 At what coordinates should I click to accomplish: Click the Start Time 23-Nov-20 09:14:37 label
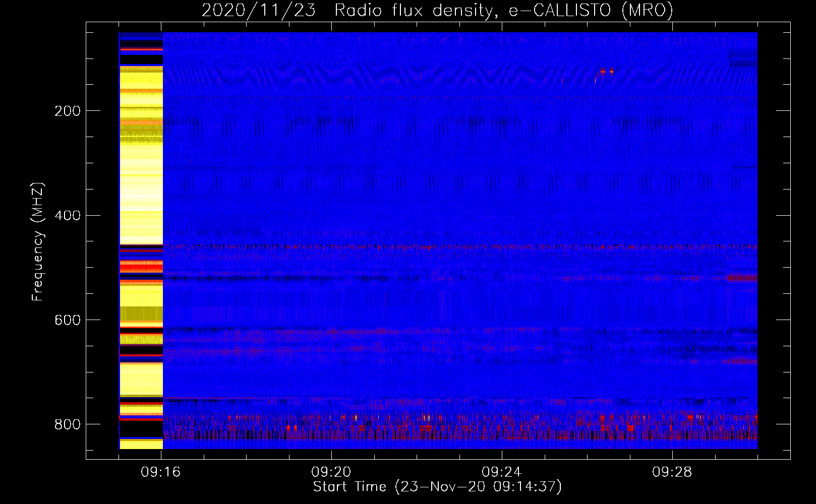[437, 487]
